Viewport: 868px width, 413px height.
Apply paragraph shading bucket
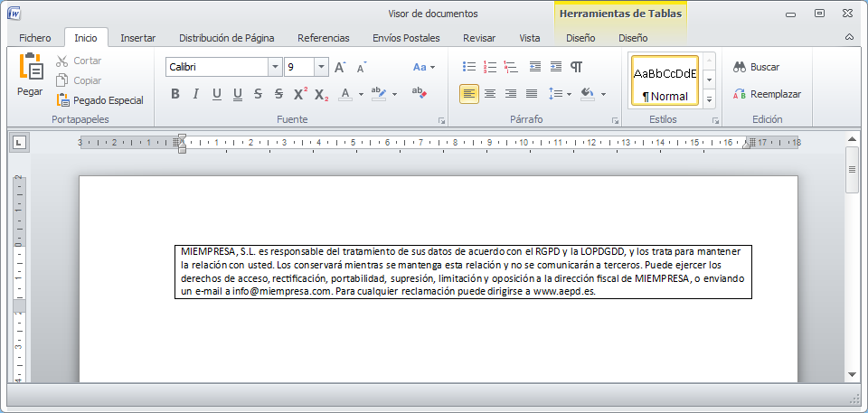pos(588,94)
